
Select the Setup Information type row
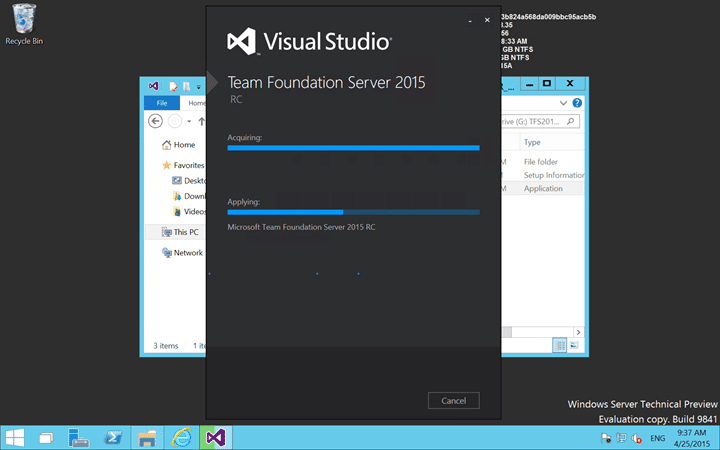point(554,175)
